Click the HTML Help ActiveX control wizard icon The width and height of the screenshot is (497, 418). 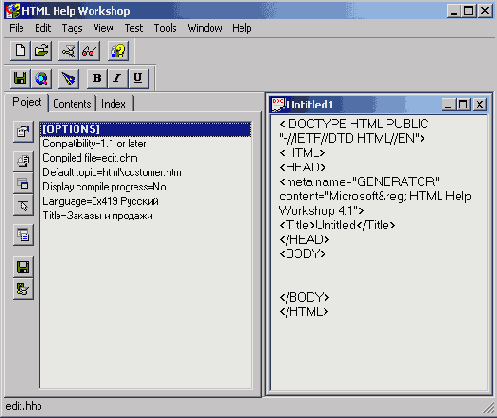pyautogui.click(x=68, y=78)
